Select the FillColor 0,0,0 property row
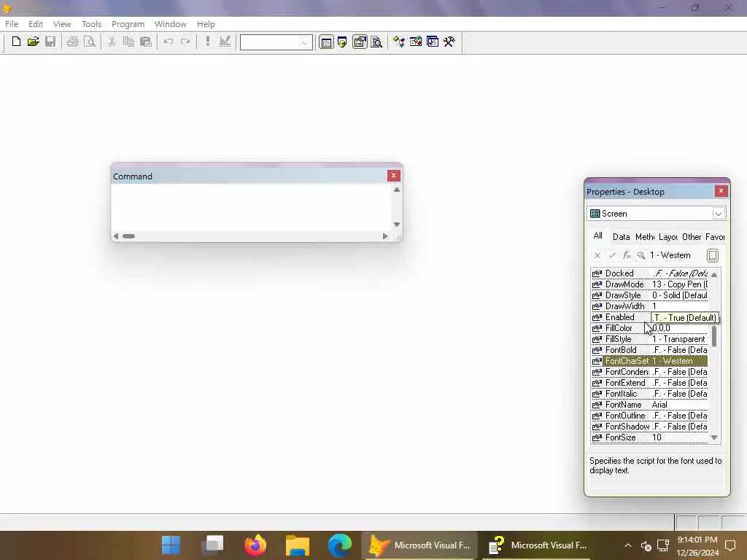 pyautogui.click(x=649, y=328)
